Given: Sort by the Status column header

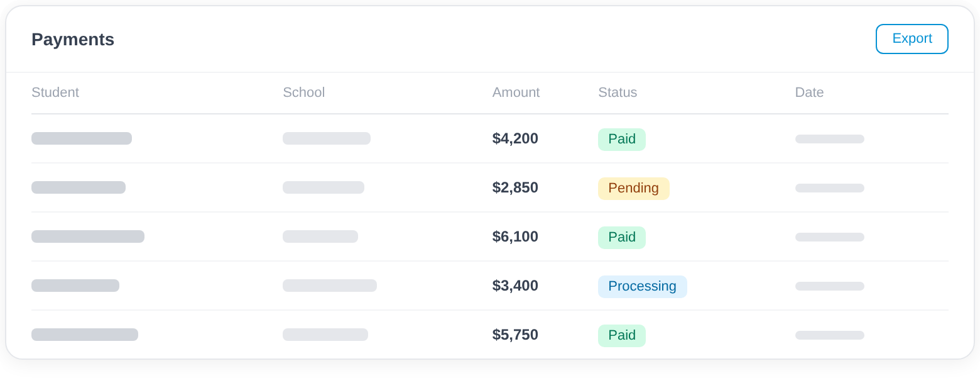Looking at the screenshot, I should [x=618, y=92].
